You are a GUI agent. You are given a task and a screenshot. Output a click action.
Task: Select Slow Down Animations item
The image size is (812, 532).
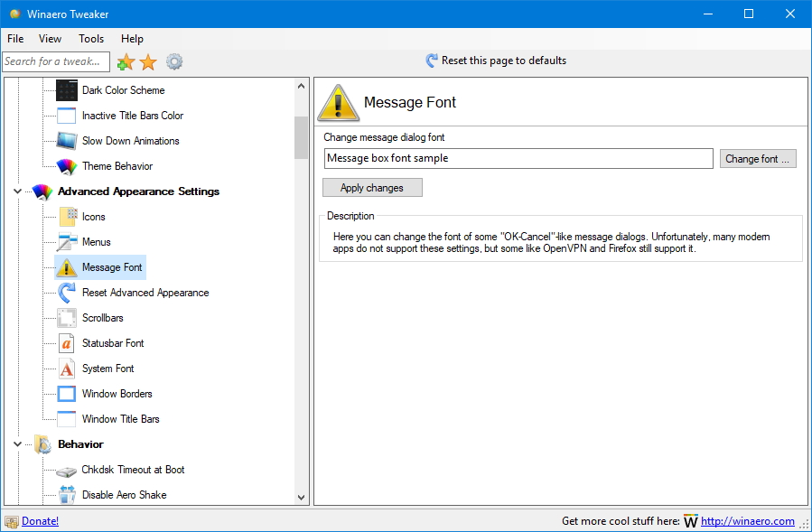[x=130, y=141]
